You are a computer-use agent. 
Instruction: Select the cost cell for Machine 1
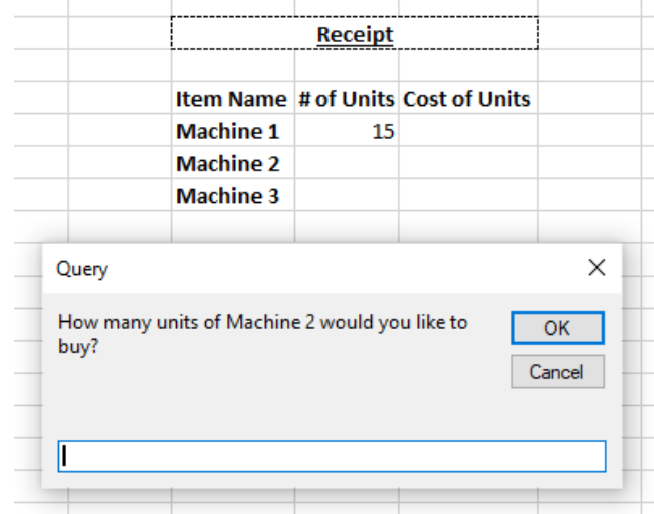tap(468, 130)
